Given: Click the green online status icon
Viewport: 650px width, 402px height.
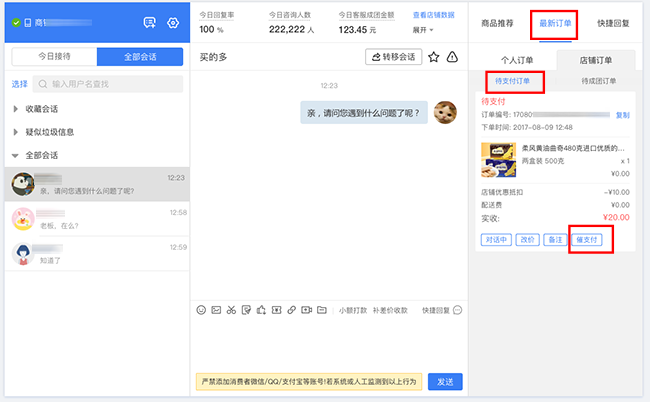Looking at the screenshot, I should 16,23.
